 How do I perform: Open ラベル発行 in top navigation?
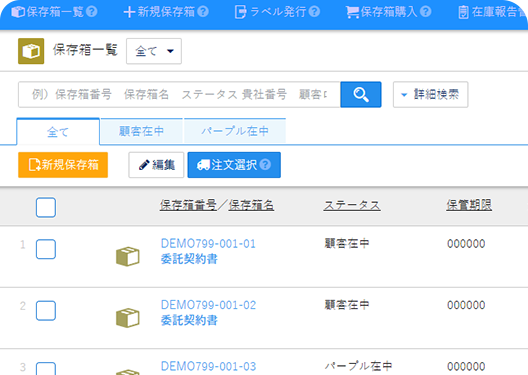[270, 12]
